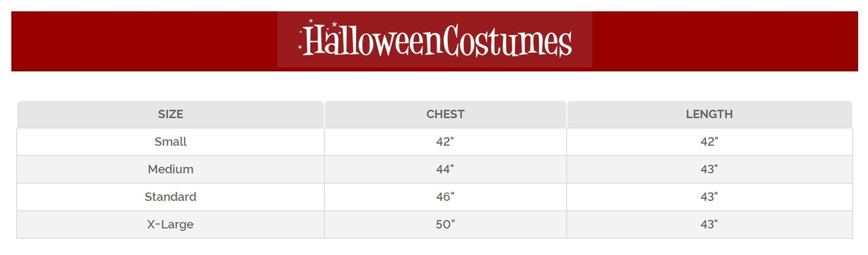
Task: Select the X-Large size cell
Action: 171,224
